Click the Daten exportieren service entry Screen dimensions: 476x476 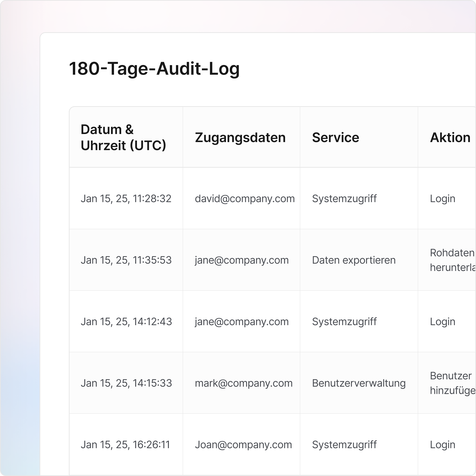click(x=354, y=260)
